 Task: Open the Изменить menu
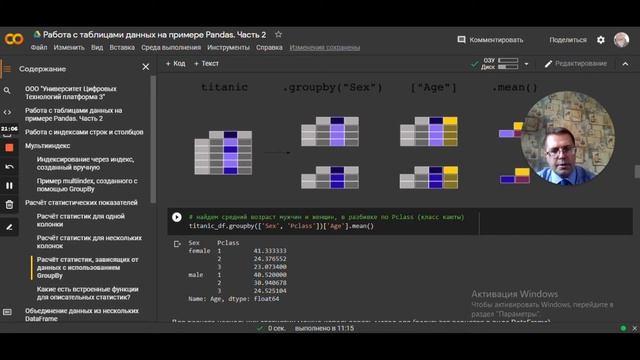coord(69,47)
